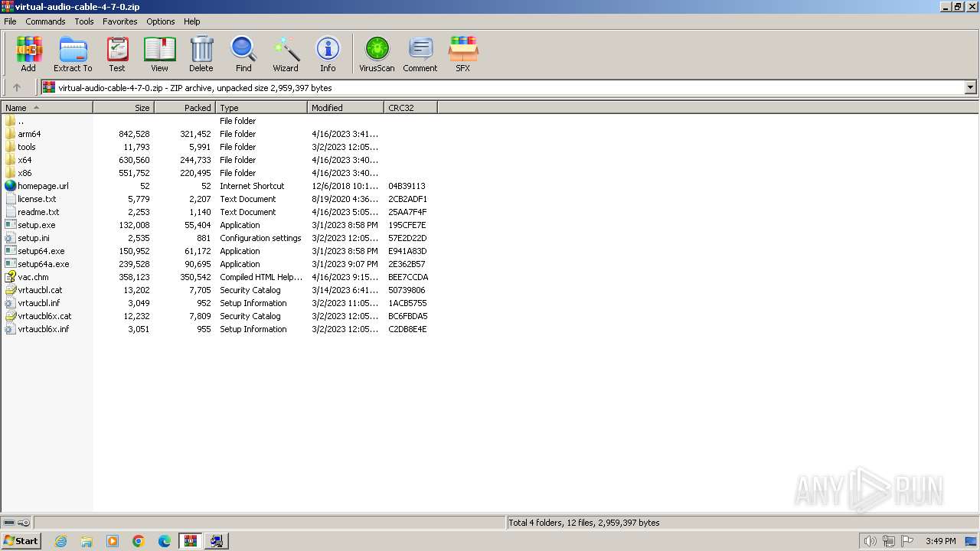
Task: Show archive Info icon
Action: pyautogui.click(x=328, y=50)
